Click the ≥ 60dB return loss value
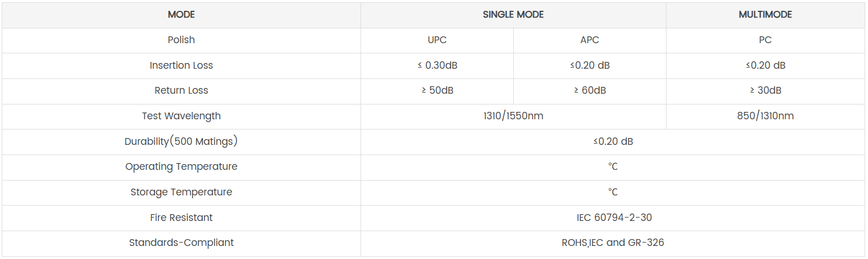 pyautogui.click(x=590, y=90)
